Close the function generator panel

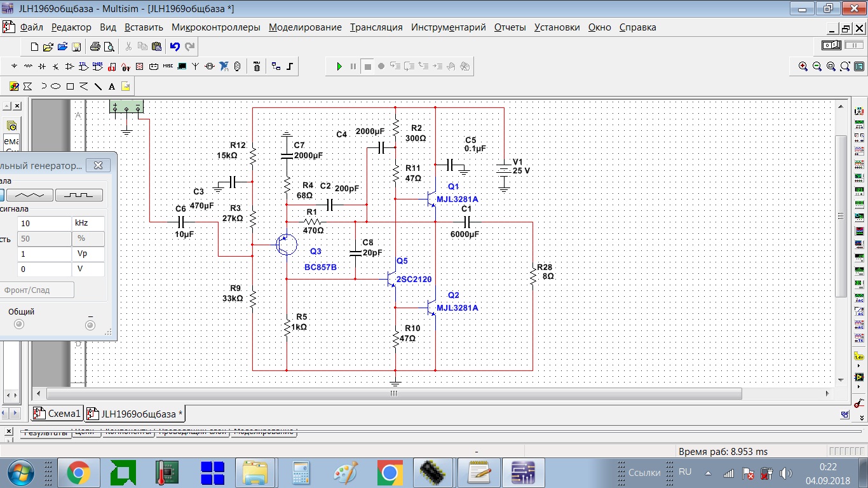98,165
